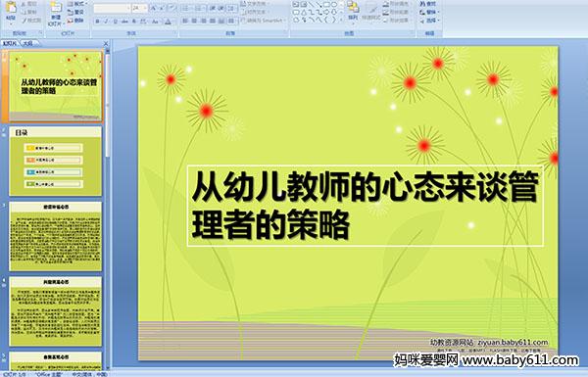Viewport: 588px width, 377px height.
Task: Open the font size dropdown
Action: pos(145,8)
